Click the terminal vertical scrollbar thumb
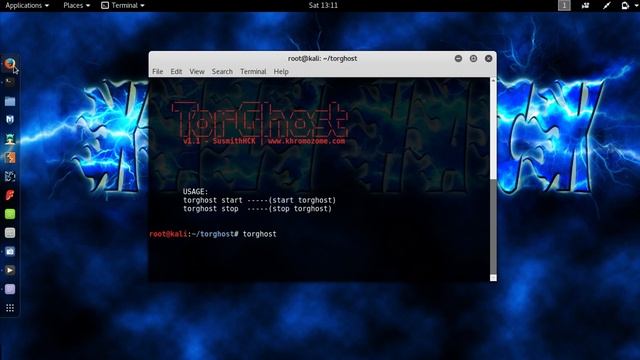 493,227
